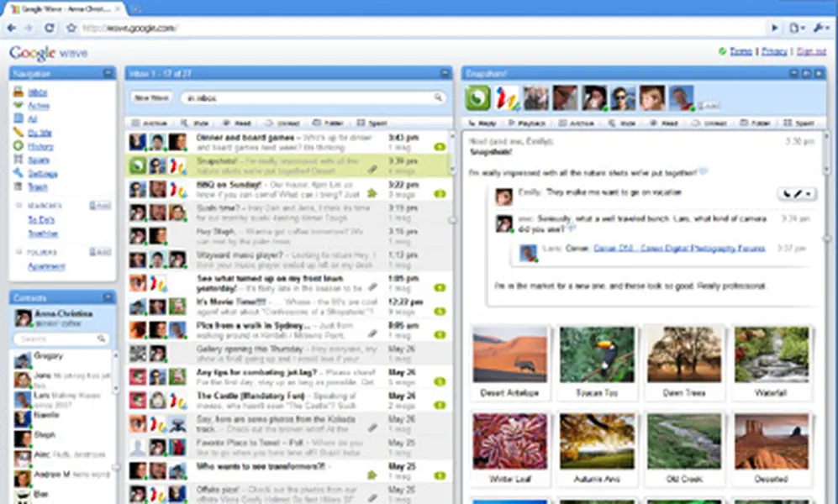Viewport: 838px width, 504px height.
Task: Add a new folder
Action: (x=100, y=252)
